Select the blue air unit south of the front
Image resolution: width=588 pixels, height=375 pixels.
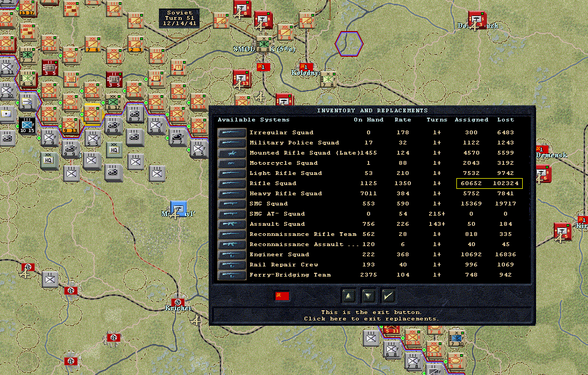178,209
